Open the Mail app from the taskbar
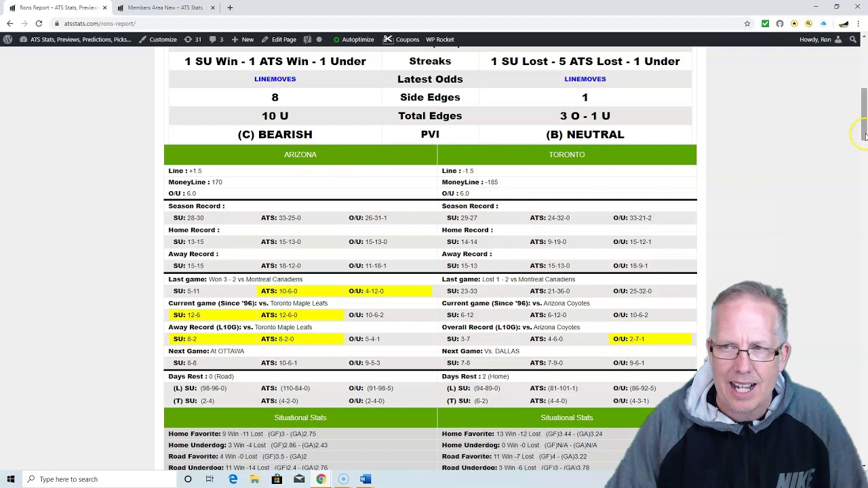The height and width of the screenshot is (488, 868). coord(299,479)
